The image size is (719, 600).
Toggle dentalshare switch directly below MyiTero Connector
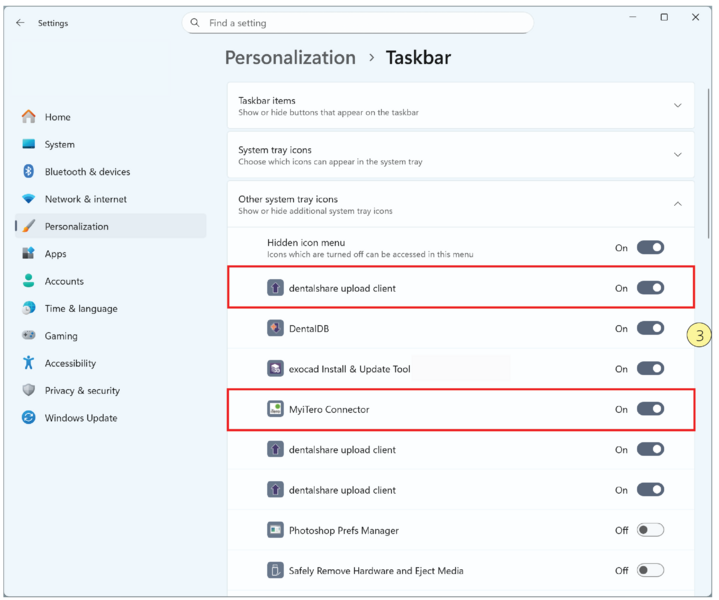[650, 449]
